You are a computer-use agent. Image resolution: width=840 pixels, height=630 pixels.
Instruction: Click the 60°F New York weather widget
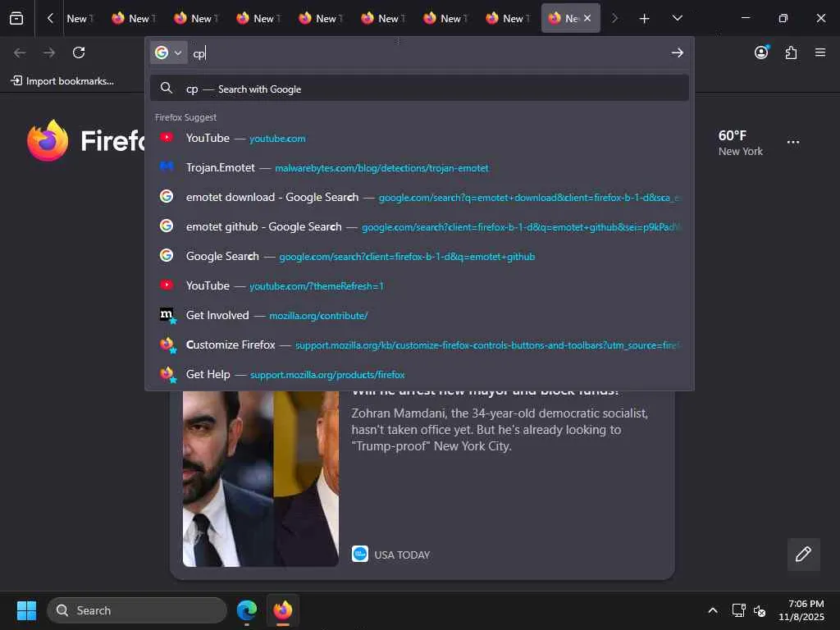[x=741, y=143]
